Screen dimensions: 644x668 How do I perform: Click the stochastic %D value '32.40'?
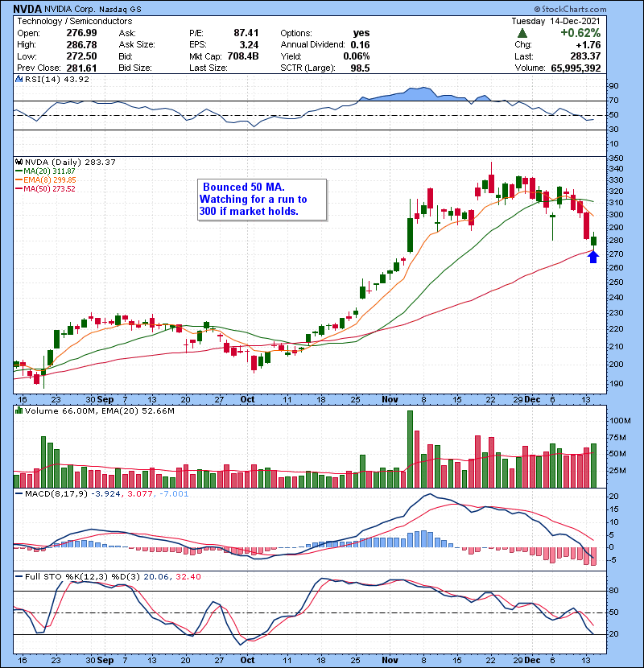click(x=188, y=577)
